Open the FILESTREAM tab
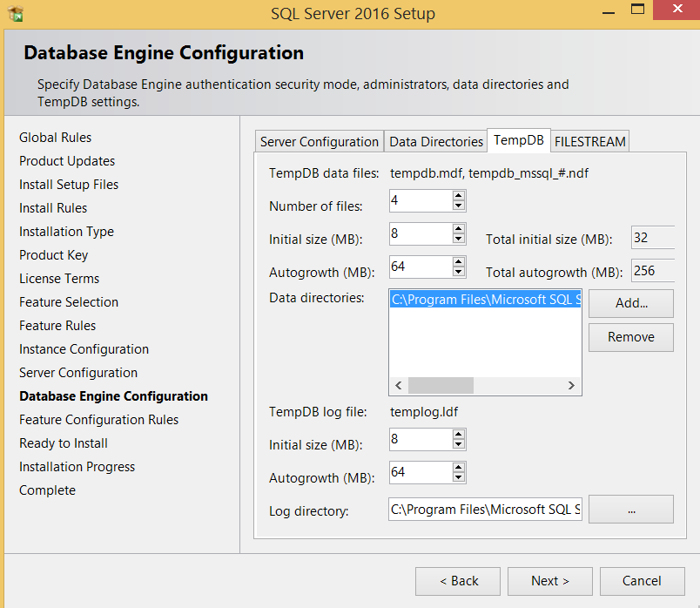Viewport: 700px width, 608px height. pyautogui.click(x=589, y=142)
